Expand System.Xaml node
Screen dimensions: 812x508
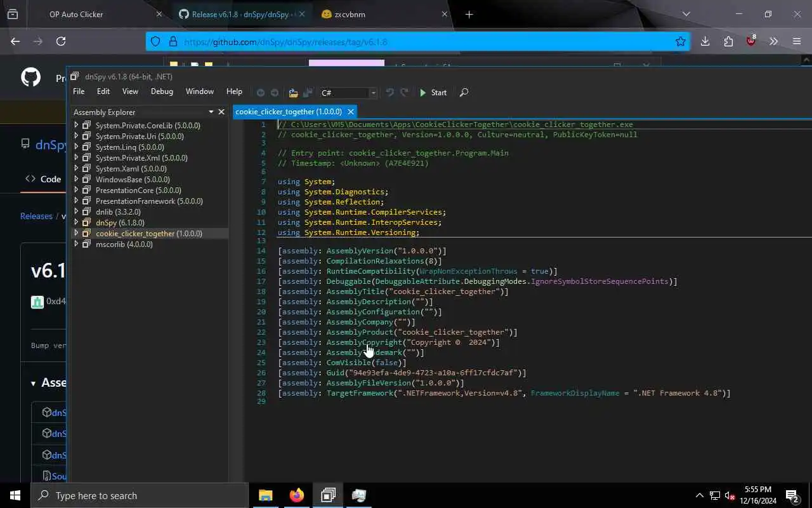(x=76, y=169)
